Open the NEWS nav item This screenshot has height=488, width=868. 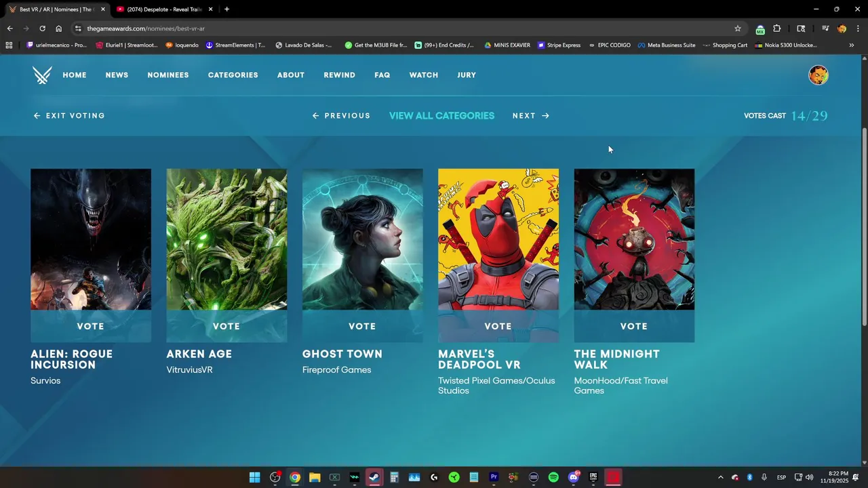pos(117,75)
